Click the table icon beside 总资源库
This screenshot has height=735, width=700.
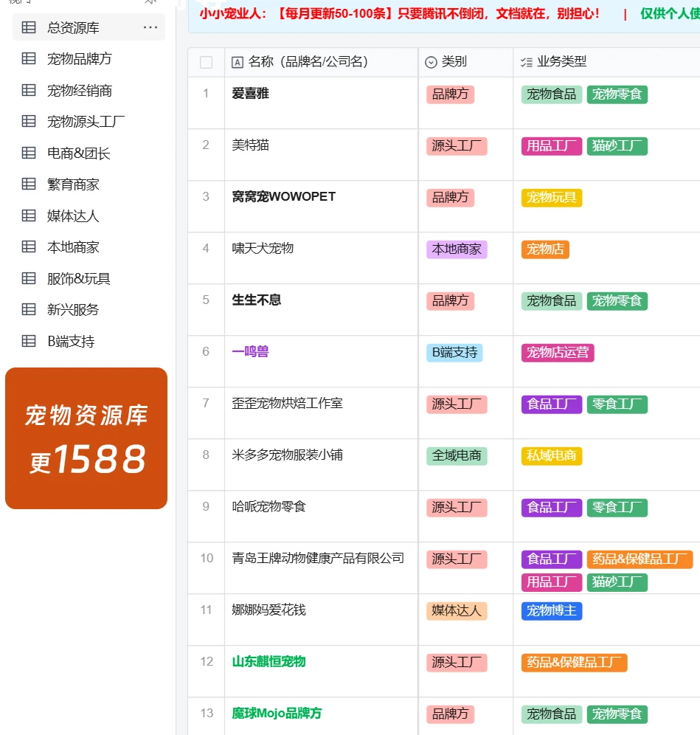click(x=29, y=27)
